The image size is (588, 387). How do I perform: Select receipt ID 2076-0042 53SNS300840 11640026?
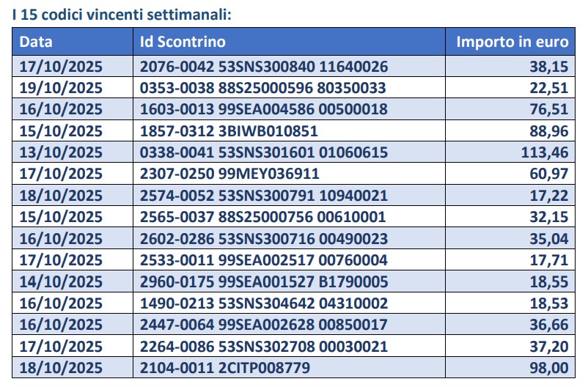pos(263,67)
